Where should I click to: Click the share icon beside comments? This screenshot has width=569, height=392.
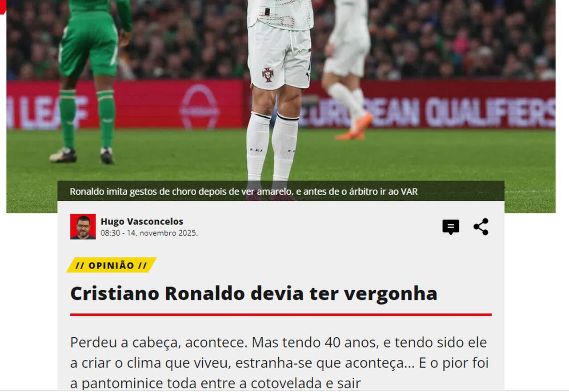coord(481,227)
